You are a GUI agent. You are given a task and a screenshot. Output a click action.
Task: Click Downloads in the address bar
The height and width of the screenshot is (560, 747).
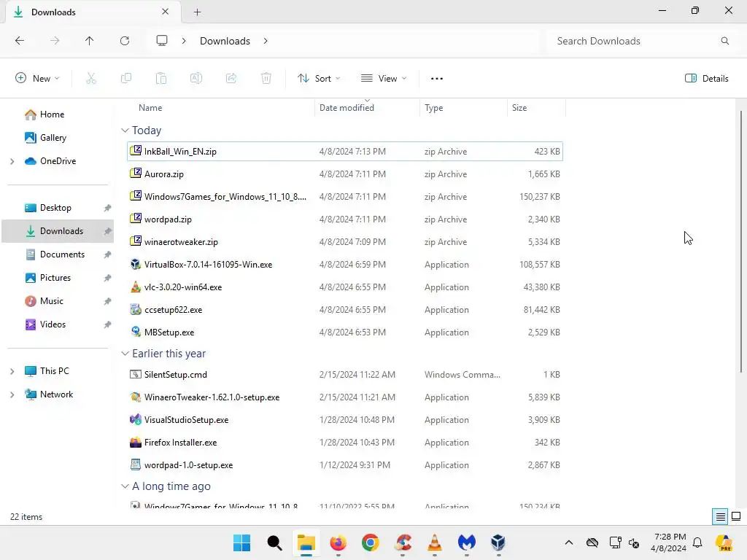coord(225,41)
